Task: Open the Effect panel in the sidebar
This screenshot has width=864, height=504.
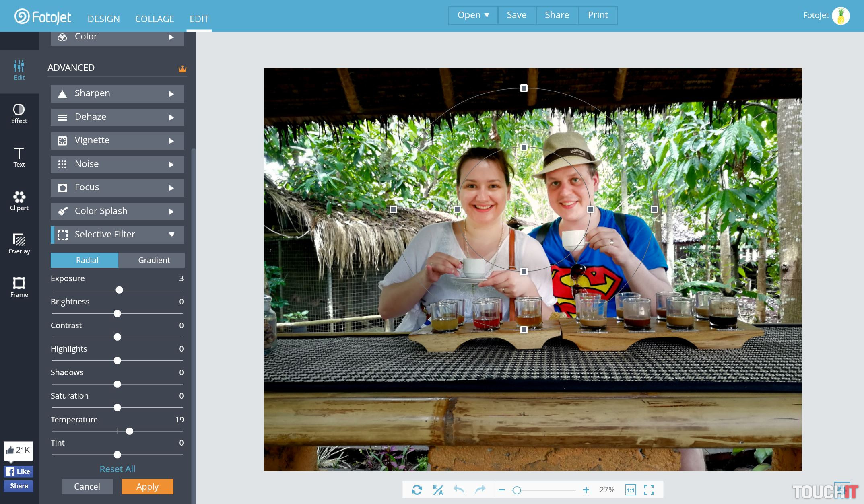Action: click(x=19, y=113)
